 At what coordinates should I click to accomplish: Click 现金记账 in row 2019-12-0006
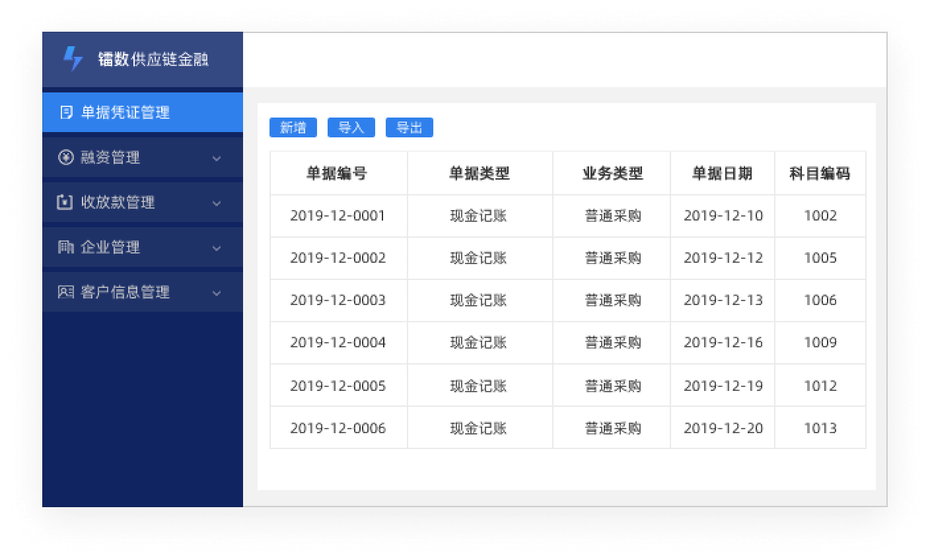(x=479, y=428)
